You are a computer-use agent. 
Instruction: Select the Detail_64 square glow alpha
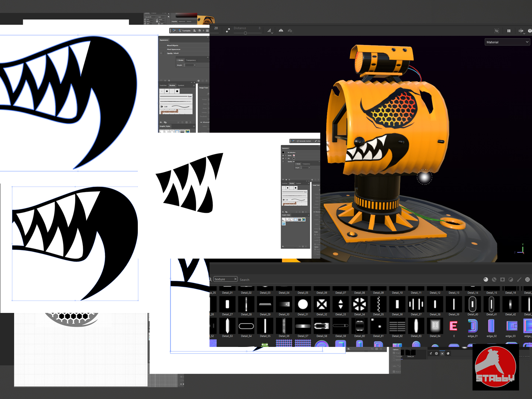pos(435,326)
